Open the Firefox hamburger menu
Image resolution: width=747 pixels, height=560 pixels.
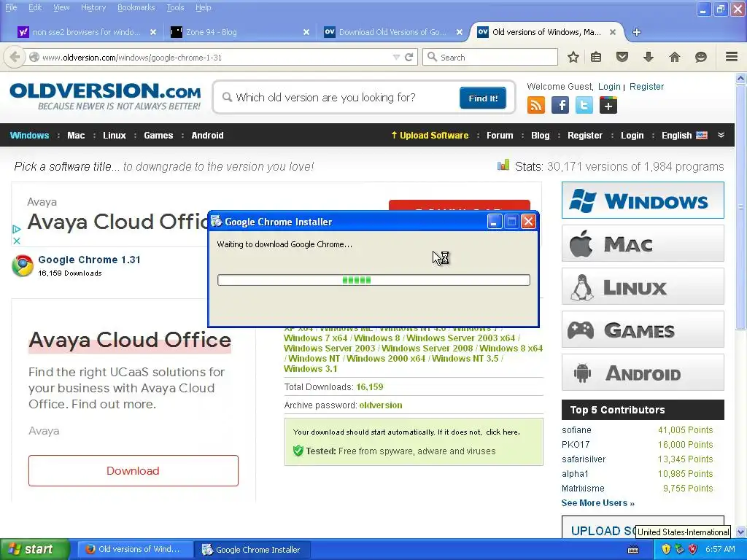732,57
